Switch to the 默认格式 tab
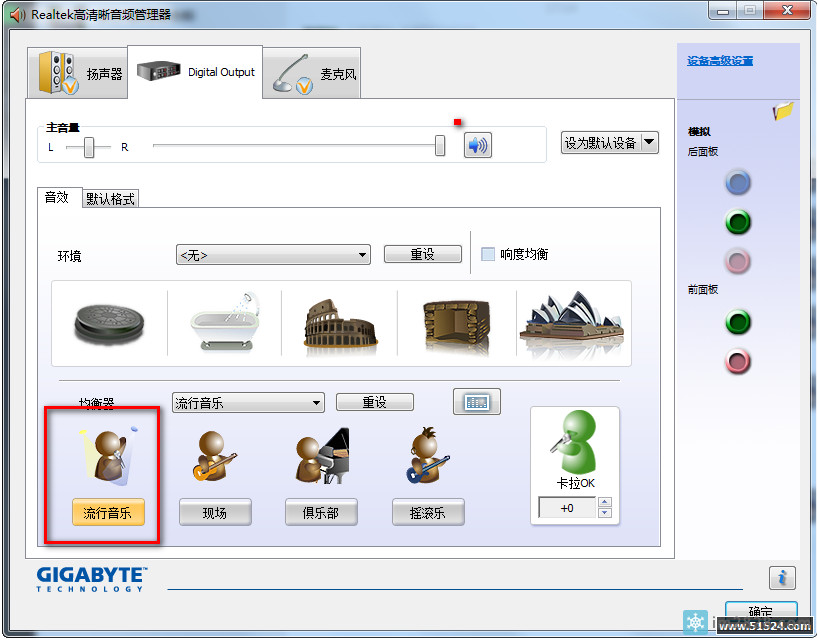The image size is (818, 640). click(110, 198)
